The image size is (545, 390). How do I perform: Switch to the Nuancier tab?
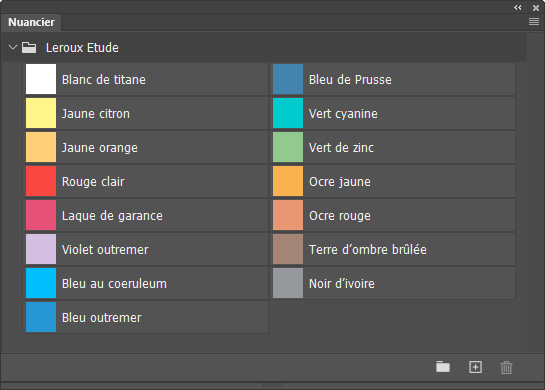pos(31,22)
